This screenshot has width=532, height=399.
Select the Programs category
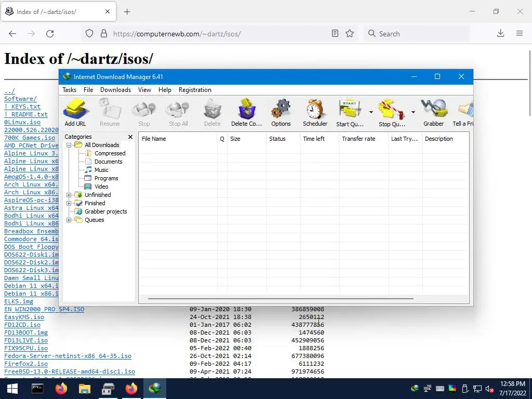[106, 178]
